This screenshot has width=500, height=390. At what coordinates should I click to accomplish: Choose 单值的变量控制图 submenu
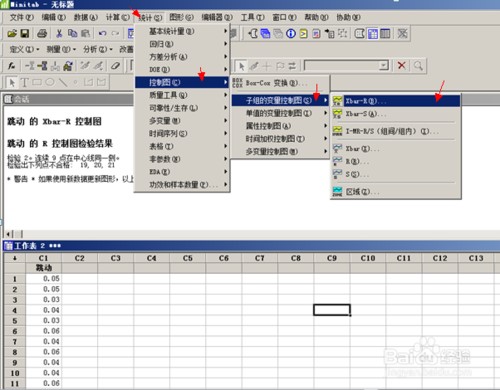click(280, 113)
